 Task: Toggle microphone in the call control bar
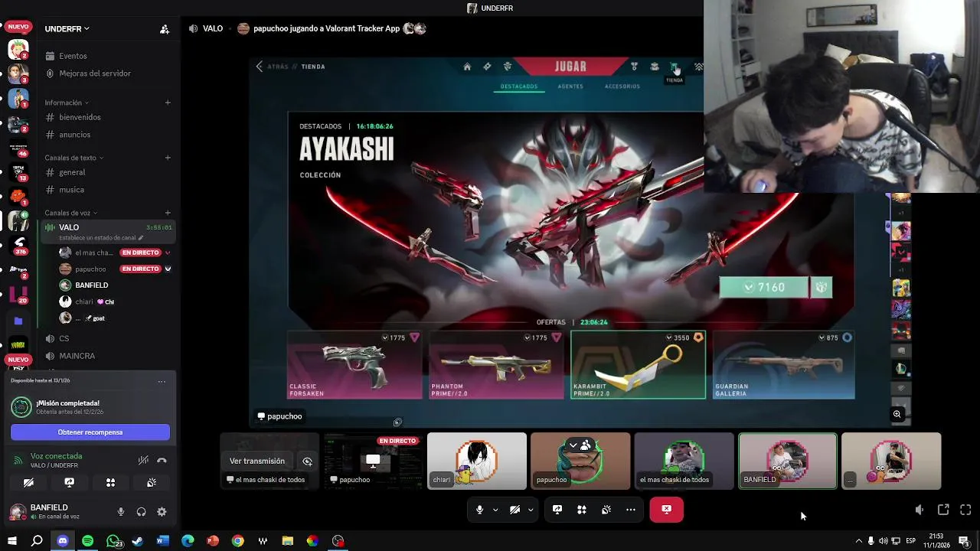click(479, 510)
